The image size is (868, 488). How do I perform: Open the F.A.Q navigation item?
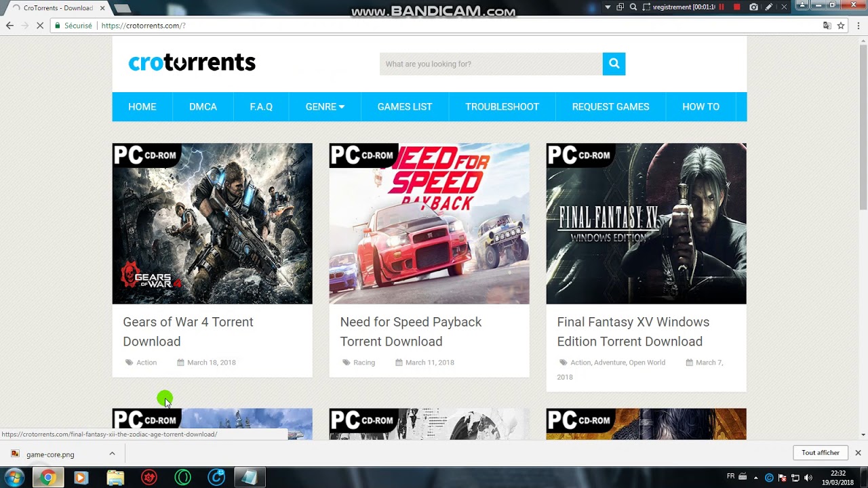pyautogui.click(x=261, y=106)
